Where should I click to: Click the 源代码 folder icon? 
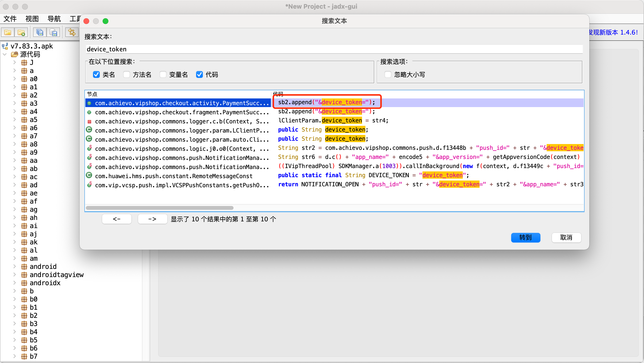point(14,54)
